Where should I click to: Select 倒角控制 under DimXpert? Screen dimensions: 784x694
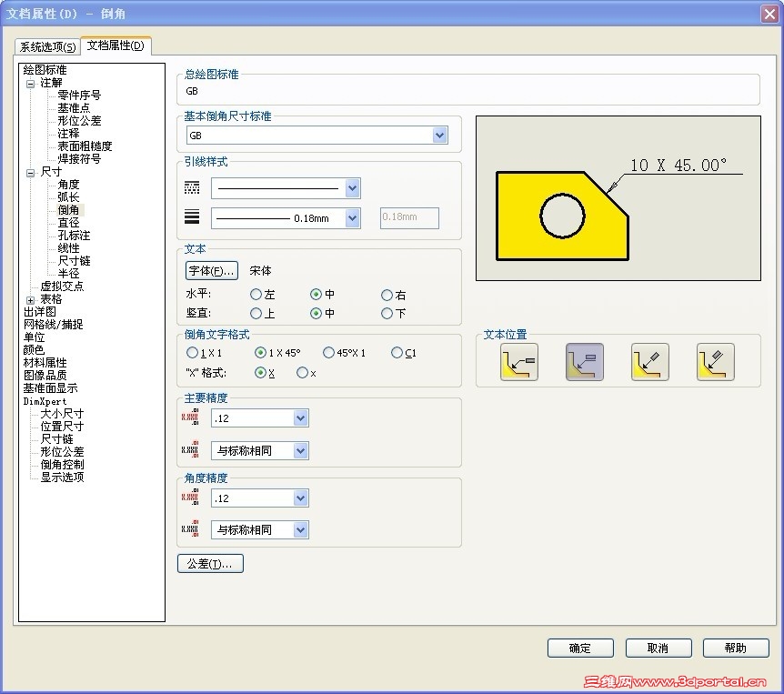click(62, 465)
